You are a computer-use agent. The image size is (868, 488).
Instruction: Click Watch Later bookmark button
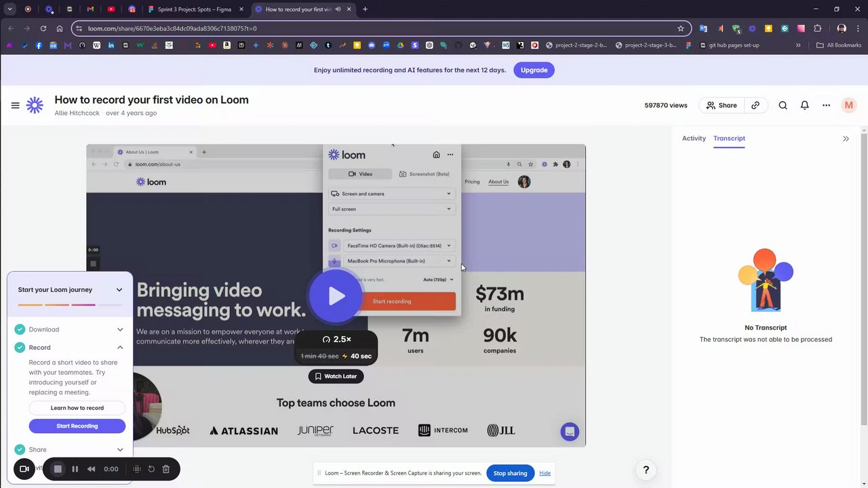[x=336, y=376]
